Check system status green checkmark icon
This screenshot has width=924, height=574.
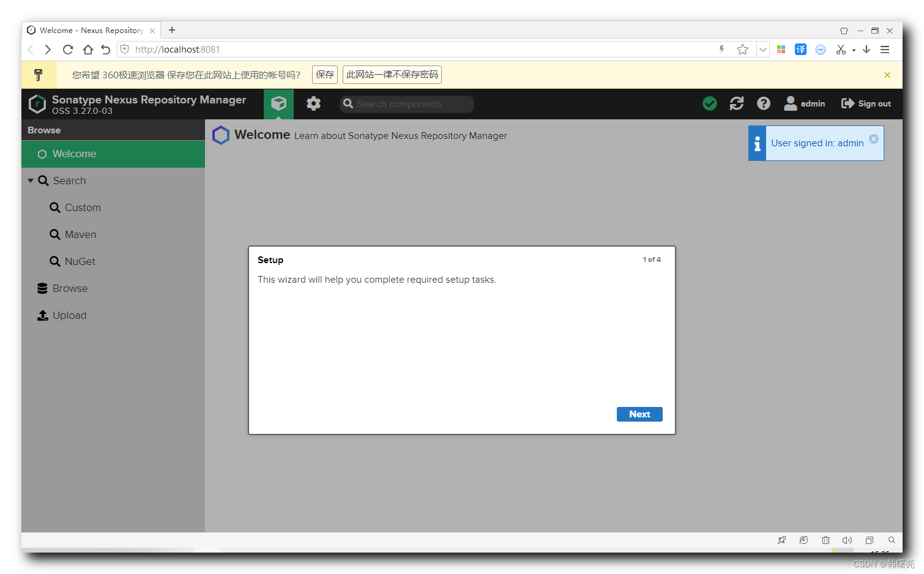pyautogui.click(x=710, y=103)
